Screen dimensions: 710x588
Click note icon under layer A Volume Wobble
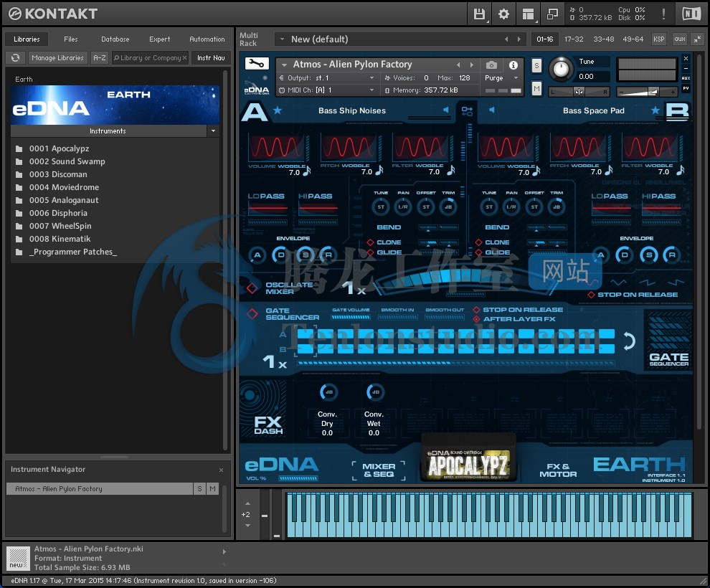pos(307,171)
